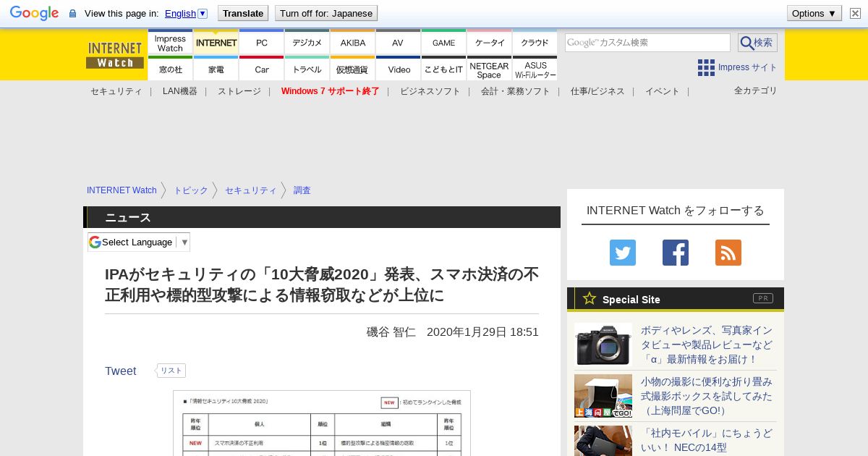Click the トピック breadcrumb link
This screenshot has width=868, height=456.
coord(190,190)
